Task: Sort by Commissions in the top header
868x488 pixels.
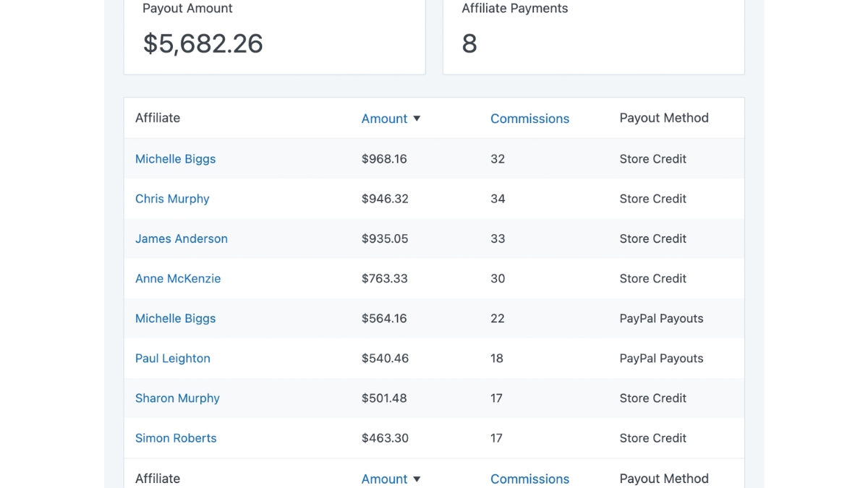Action: [x=529, y=119]
